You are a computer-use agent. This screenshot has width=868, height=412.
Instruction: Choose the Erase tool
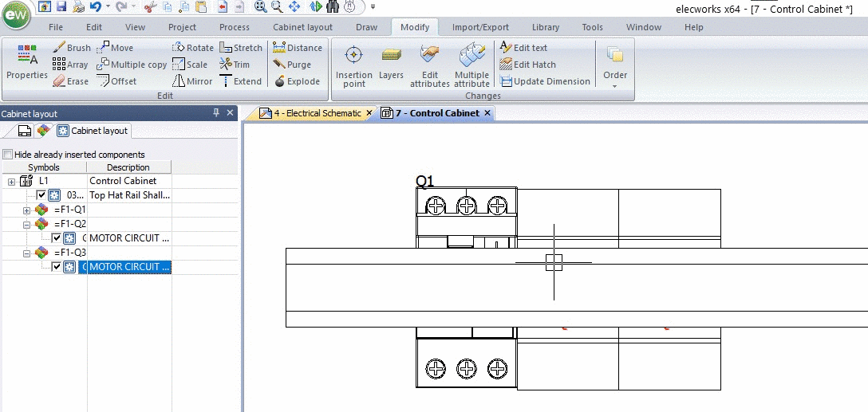click(x=70, y=81)
